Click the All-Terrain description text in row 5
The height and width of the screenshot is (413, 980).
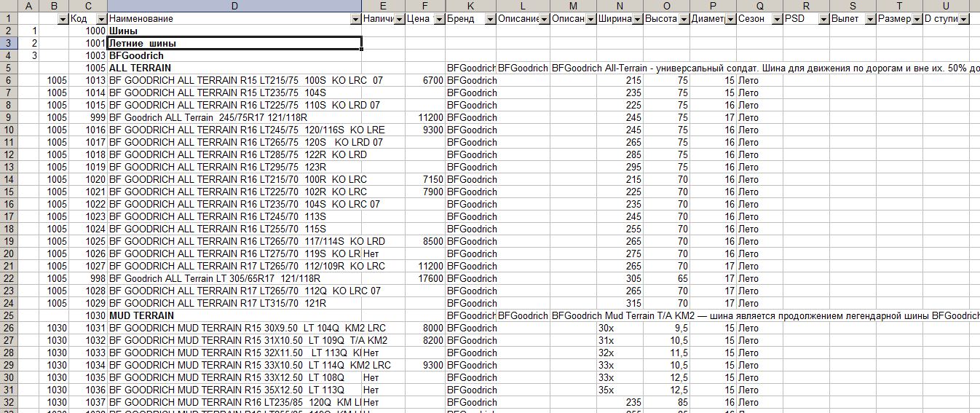pyautogui.click(x=765, y=68)
